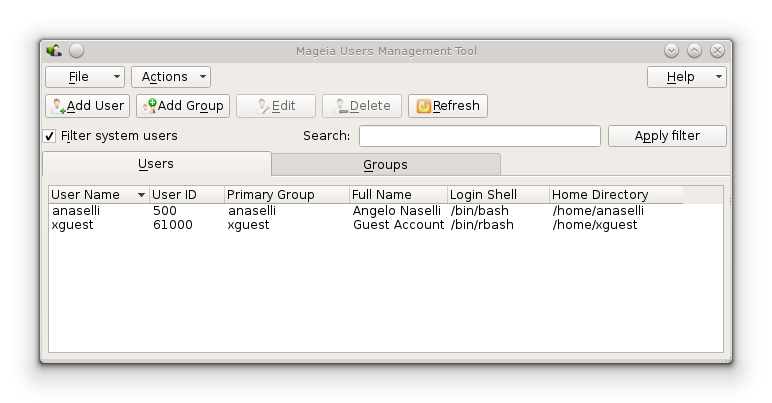Click inside the Search text field
This screenshot has height=403, width=772.
tap(480, 136)
